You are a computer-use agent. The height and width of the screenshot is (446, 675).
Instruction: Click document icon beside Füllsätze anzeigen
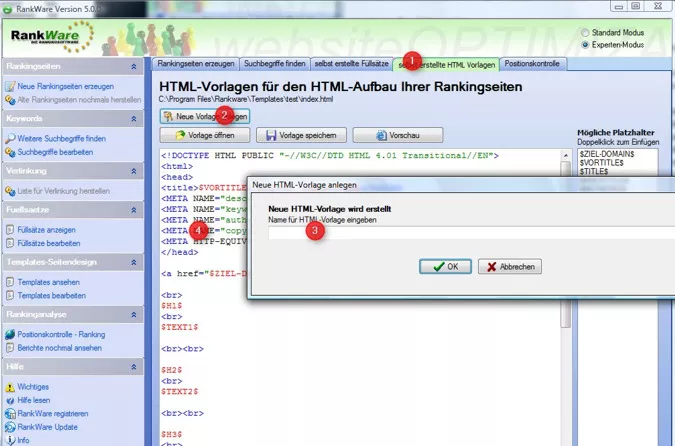click(x=10, y=230)
